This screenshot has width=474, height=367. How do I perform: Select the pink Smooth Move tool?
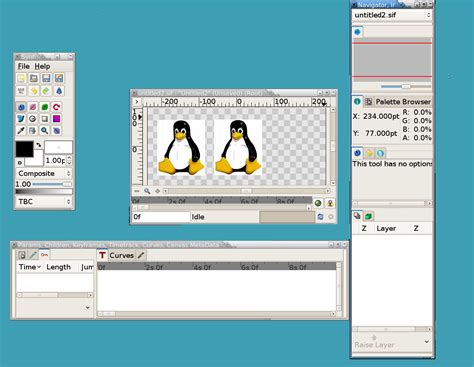[33, 107]
